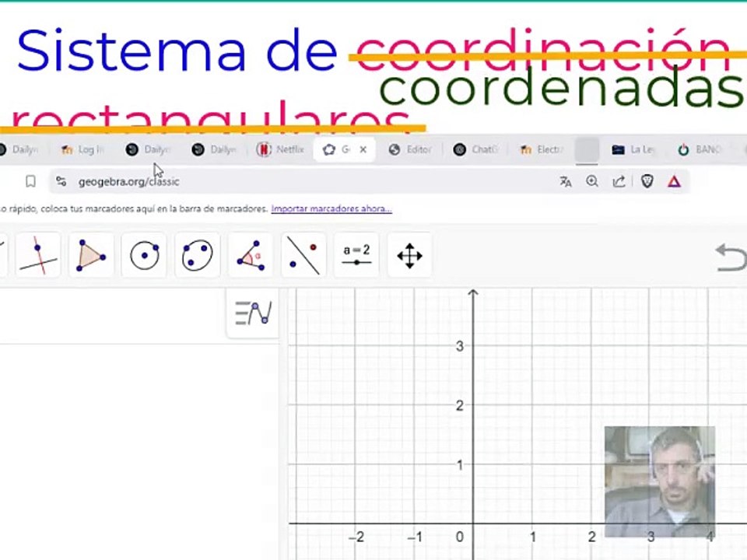Close the GeoGebra browser tab
This screenshot has width=747, height=560.
363,149
